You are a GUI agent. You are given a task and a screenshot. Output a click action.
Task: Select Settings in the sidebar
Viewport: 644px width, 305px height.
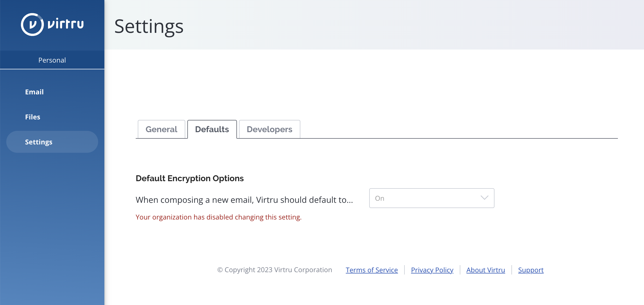coord(52,142)
